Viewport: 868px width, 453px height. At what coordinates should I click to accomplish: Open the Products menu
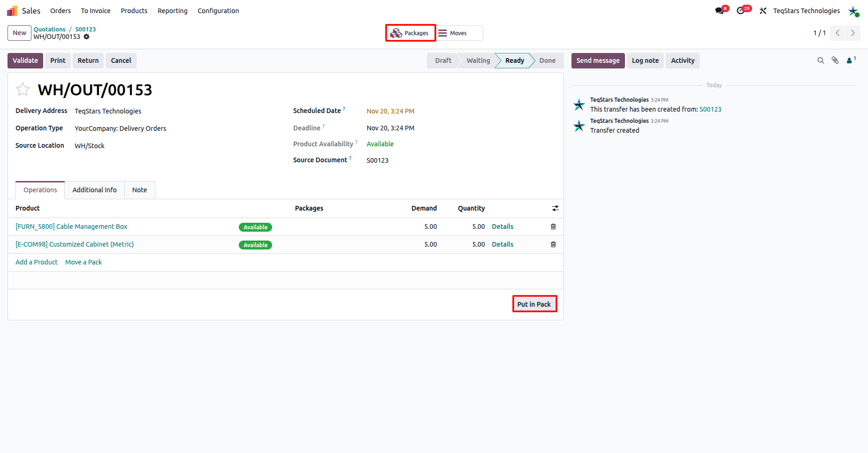point(134,11)
